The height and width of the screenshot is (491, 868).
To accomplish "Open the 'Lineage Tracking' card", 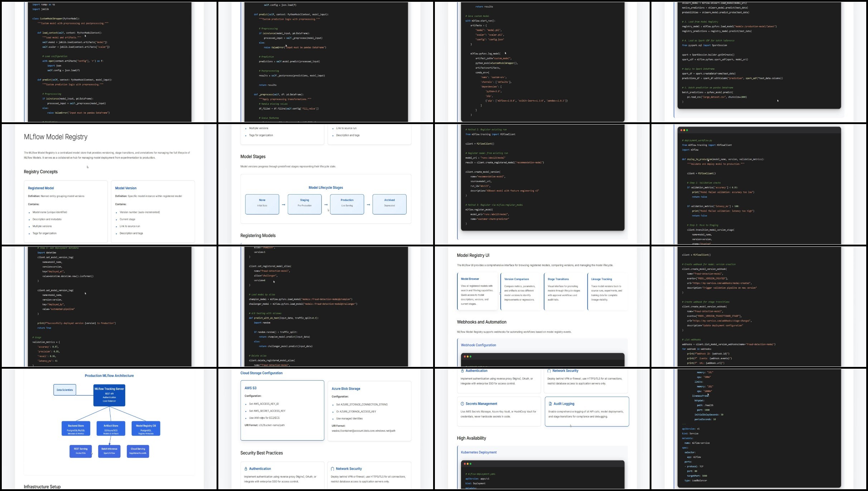I will [607, 291].
